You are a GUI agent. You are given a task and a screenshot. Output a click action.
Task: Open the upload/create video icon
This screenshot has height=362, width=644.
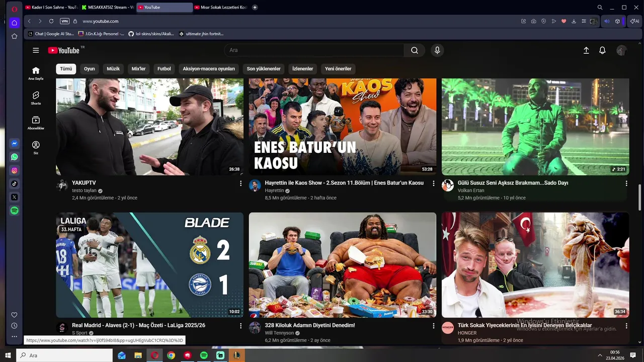point(586,50)
